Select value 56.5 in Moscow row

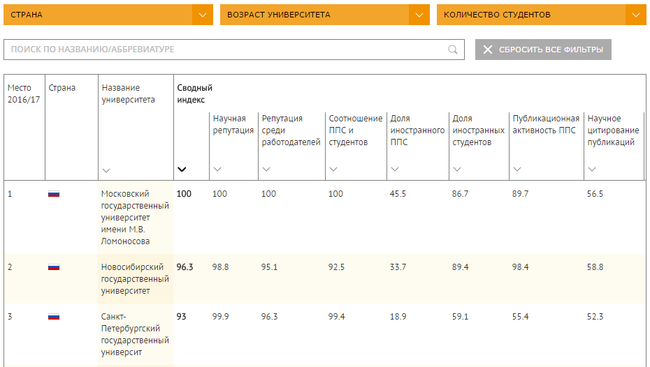[x=595, y=194]
